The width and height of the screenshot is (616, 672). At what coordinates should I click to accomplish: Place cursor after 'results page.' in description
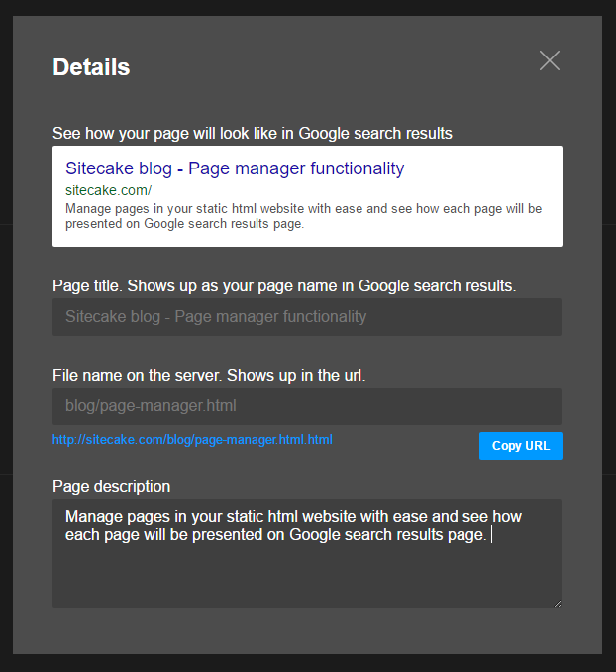coord(489,535)
